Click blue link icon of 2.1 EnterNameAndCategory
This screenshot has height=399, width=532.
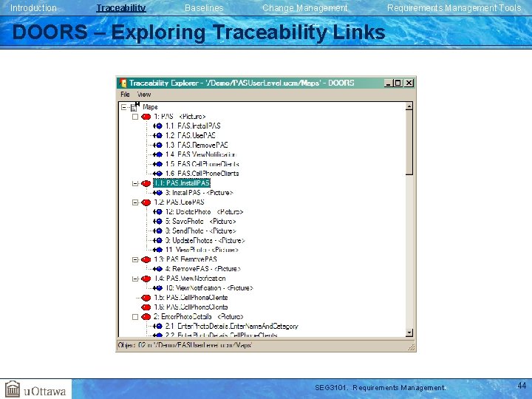158,327
